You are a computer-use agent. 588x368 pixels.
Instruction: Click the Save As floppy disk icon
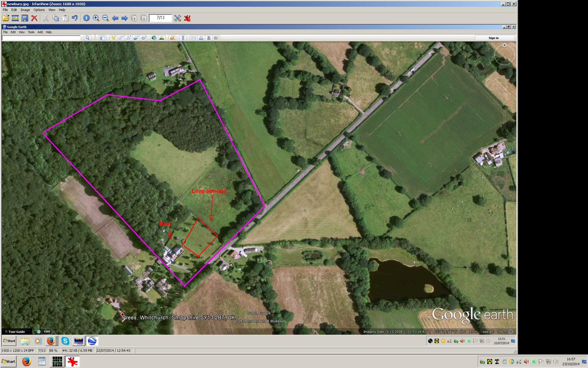(x=24, y=18)
